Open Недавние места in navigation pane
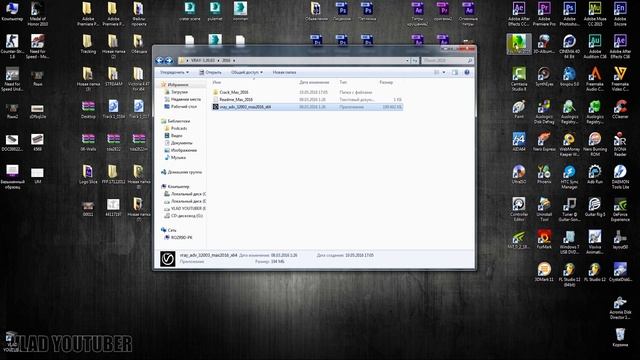640x360 pixels. coord(186,99)
